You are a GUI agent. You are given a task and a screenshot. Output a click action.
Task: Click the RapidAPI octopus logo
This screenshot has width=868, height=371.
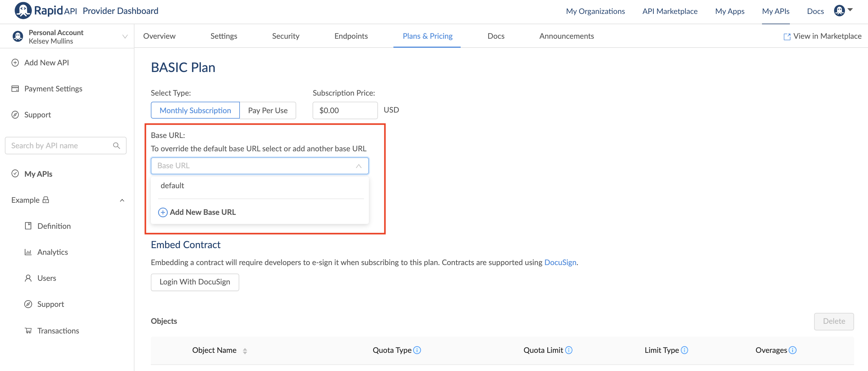coord(23,11)
